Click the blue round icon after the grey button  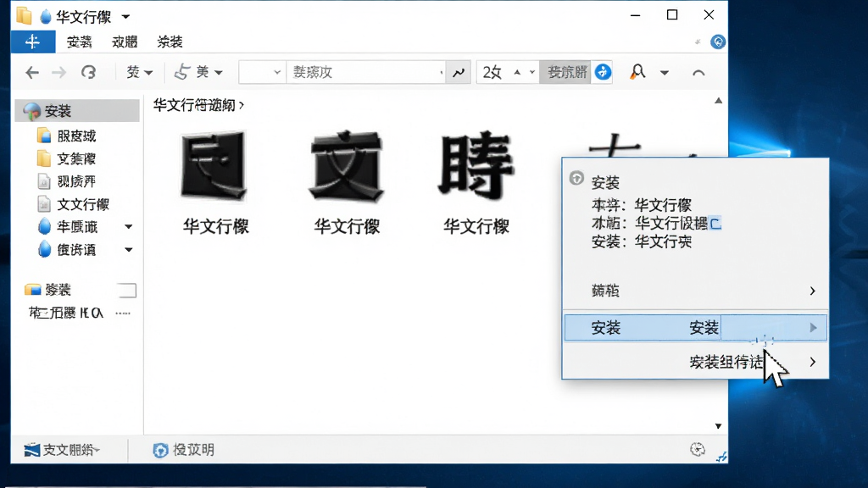[603, 72]
